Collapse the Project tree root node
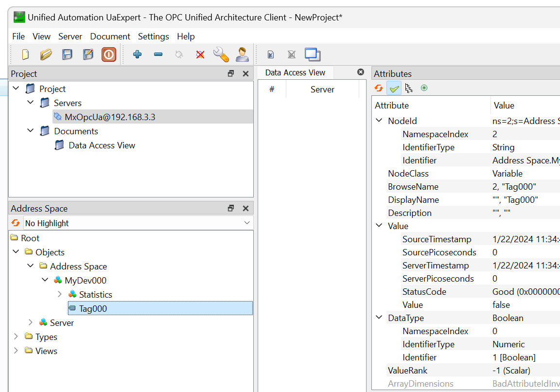The image size is (560, 392). (x=16, y=88)
